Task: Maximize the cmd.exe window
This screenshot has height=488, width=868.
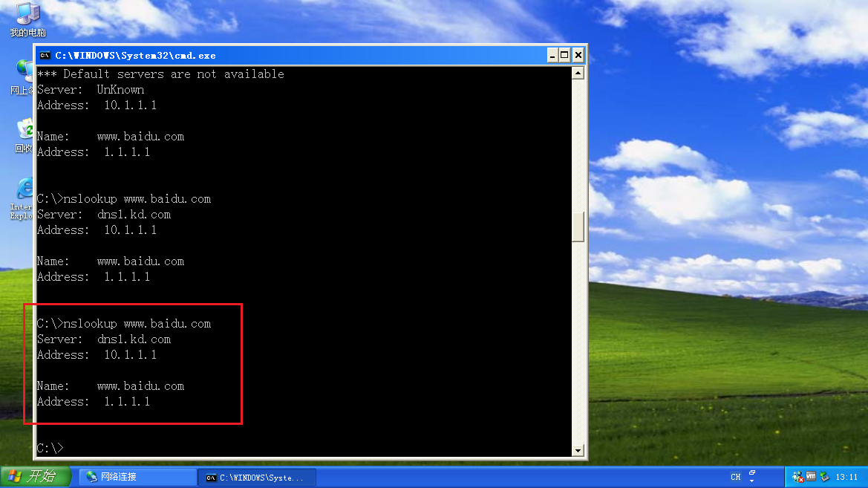Action: pos(564,55)
